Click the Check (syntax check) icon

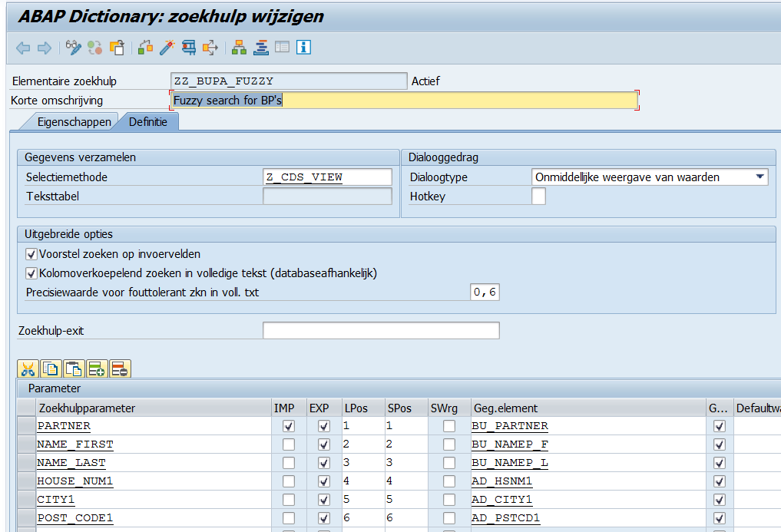coord(145,48)
